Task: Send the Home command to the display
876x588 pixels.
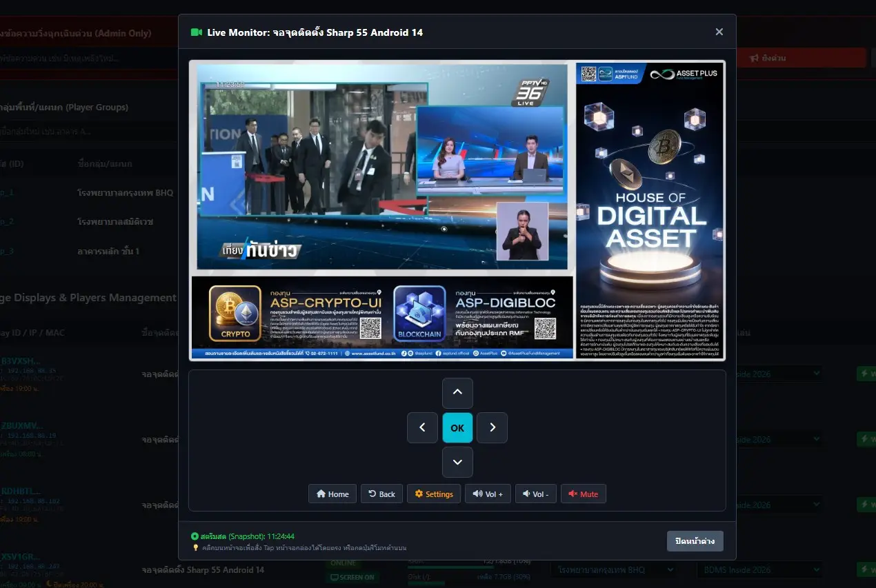Action: point(332,494)
